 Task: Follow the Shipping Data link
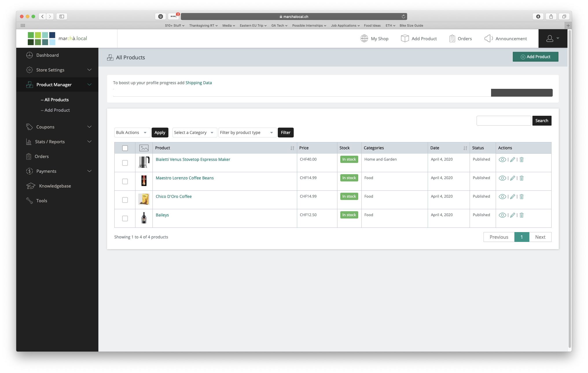(x=199, y=83)
